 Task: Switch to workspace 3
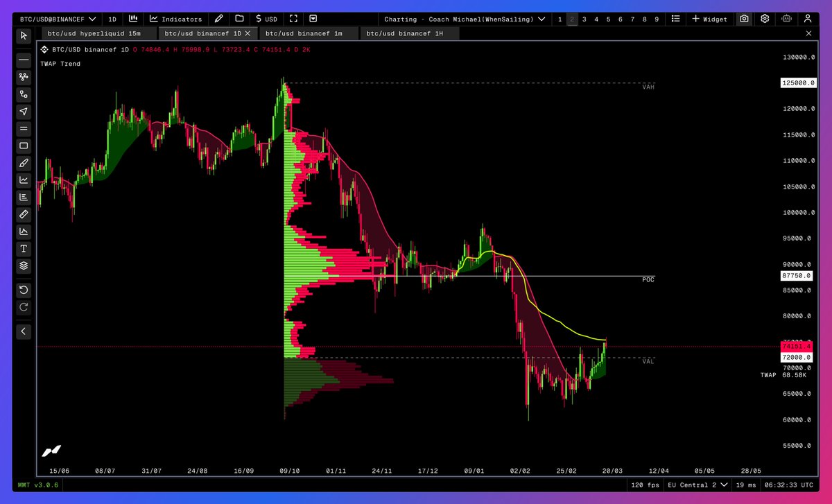[x=584, y=19]
